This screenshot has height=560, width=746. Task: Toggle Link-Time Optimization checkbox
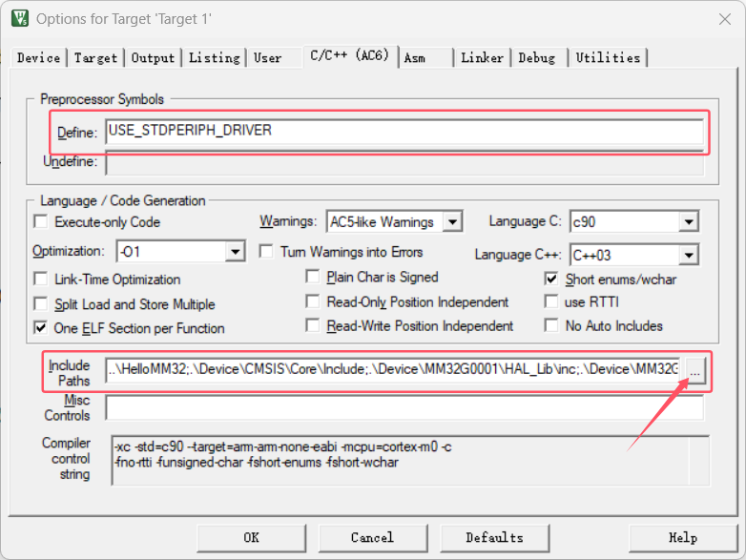(41, 280)
